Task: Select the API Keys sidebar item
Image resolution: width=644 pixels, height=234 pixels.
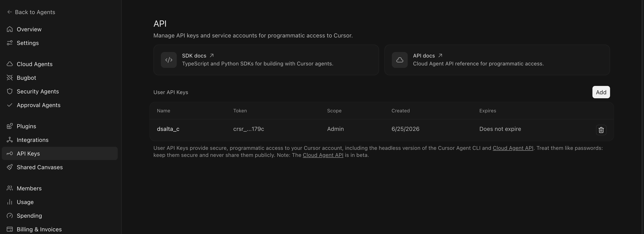Action: [x=60, y=154]
